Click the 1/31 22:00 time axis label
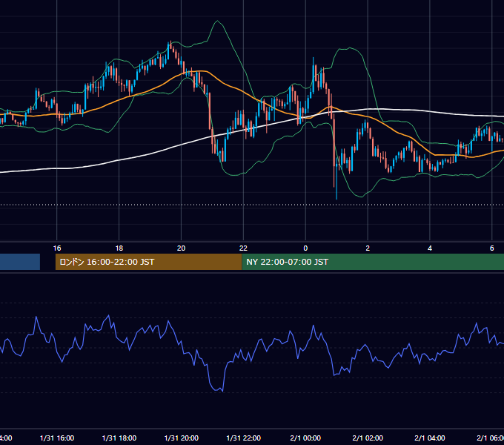Image resolution: width=504 pixels, height=445 pixels. click(x=244, y=438)
